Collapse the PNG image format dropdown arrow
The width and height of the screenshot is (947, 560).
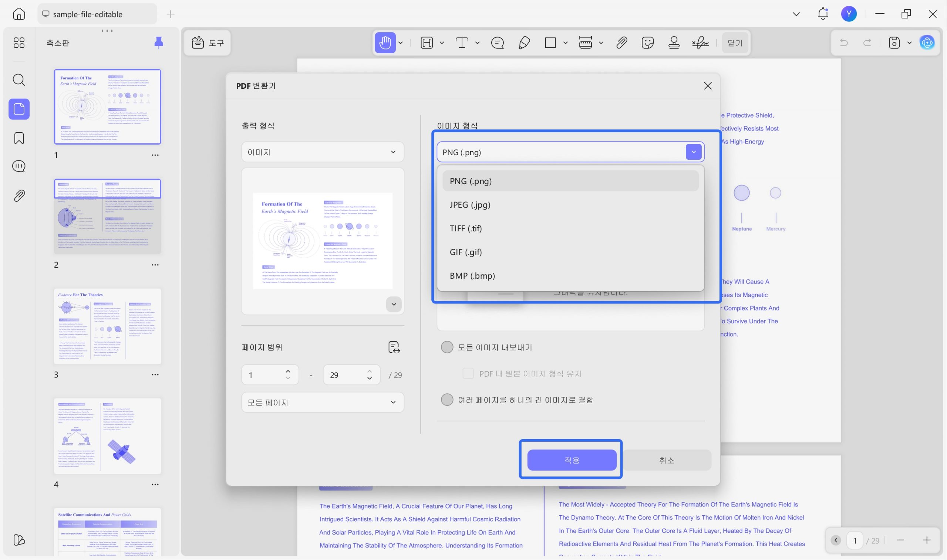tap(693, 152)
